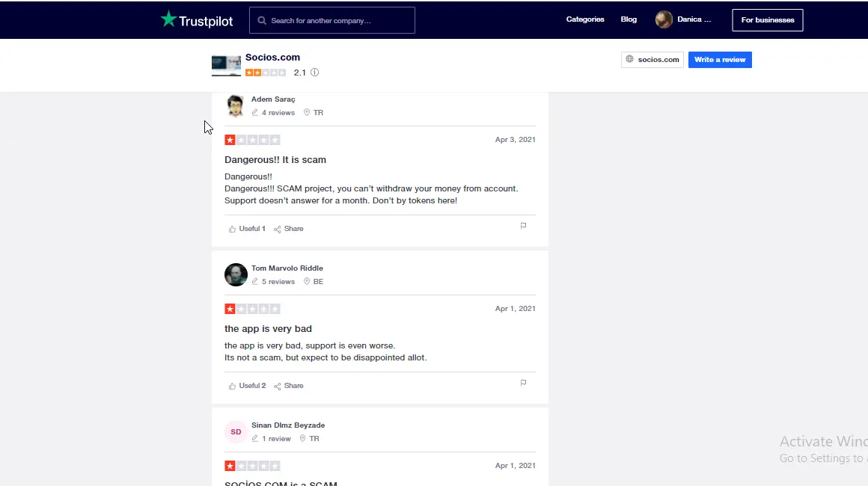Open 'the app is very bad' review title
Screen dimensions: 868x486
point(268,329)
